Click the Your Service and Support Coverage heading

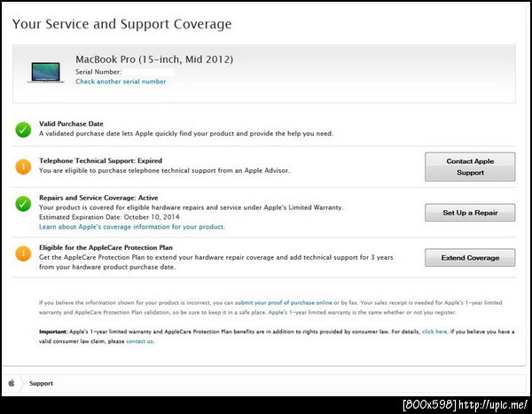coord(122,24)
